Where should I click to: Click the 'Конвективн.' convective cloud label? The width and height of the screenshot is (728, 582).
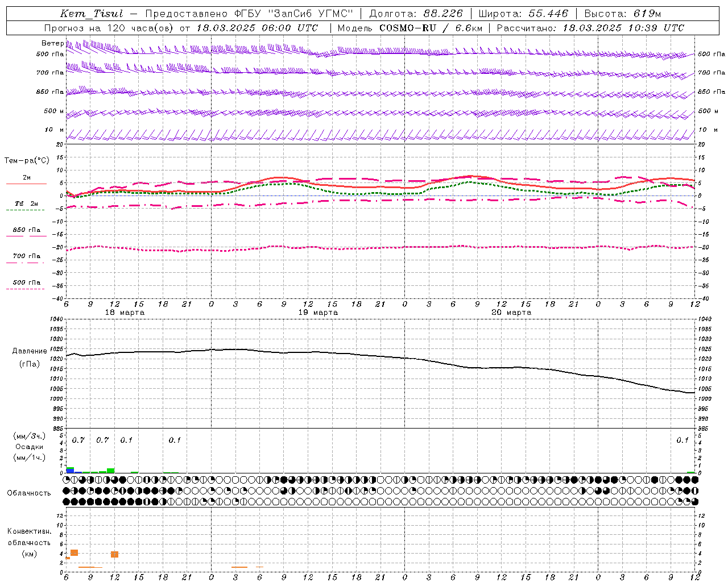(x=29, y=531)
